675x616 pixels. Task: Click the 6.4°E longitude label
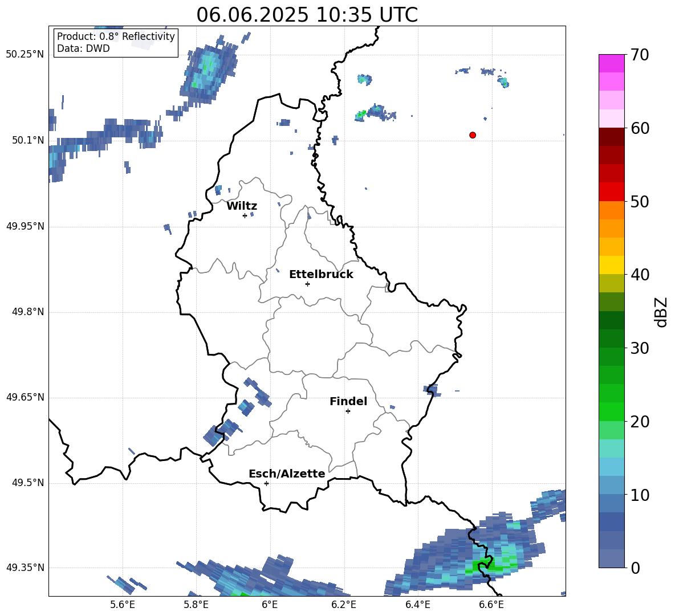(x=417, y=605)
